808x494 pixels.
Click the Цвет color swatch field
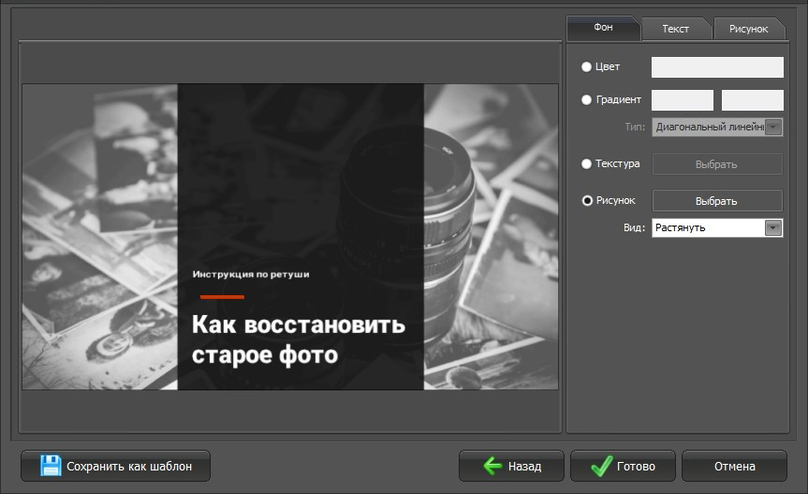point(717,67)
